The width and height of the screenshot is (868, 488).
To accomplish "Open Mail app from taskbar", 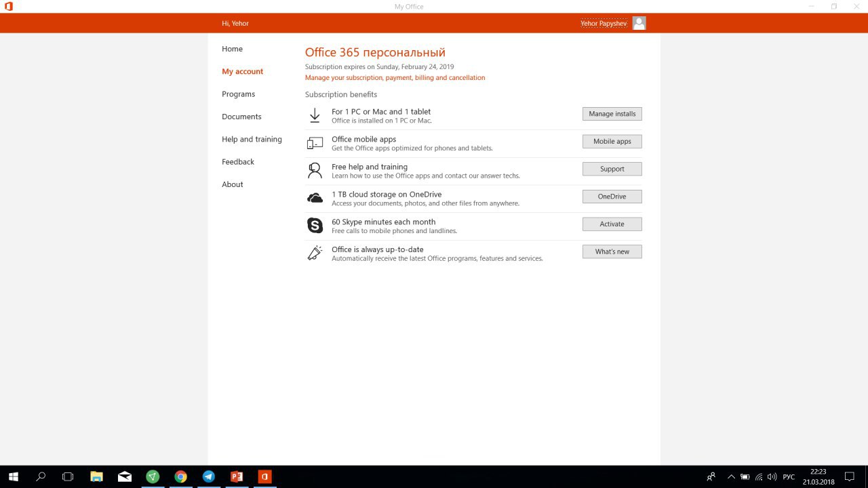I will [x=124, y=476].
